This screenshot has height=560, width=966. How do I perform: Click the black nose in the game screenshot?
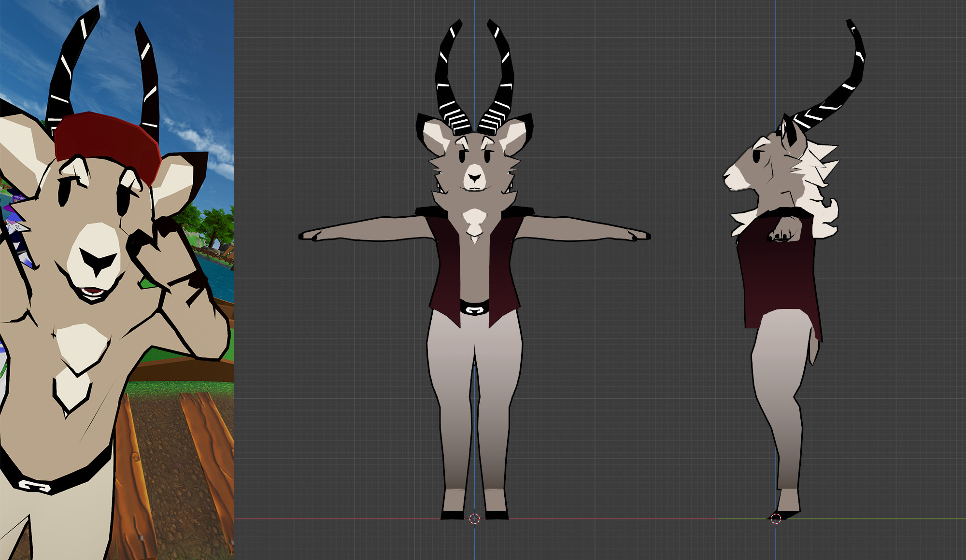pyautogui.click(x=98, y=263)
